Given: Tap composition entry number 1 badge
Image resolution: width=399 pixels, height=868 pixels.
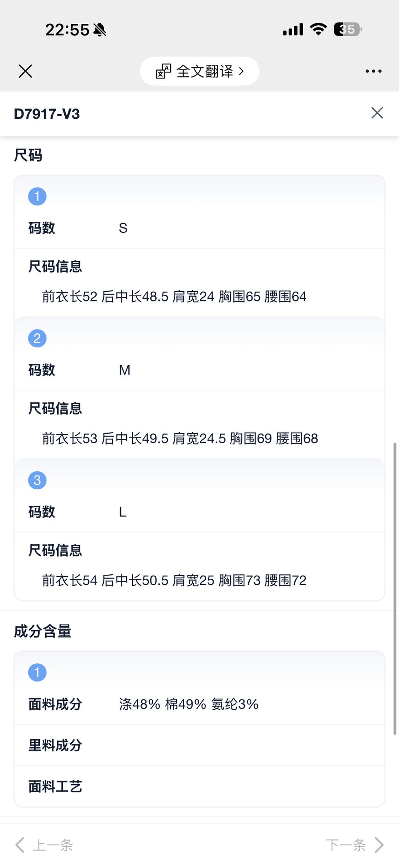Looking at the screenshot, I should [37, 672].
